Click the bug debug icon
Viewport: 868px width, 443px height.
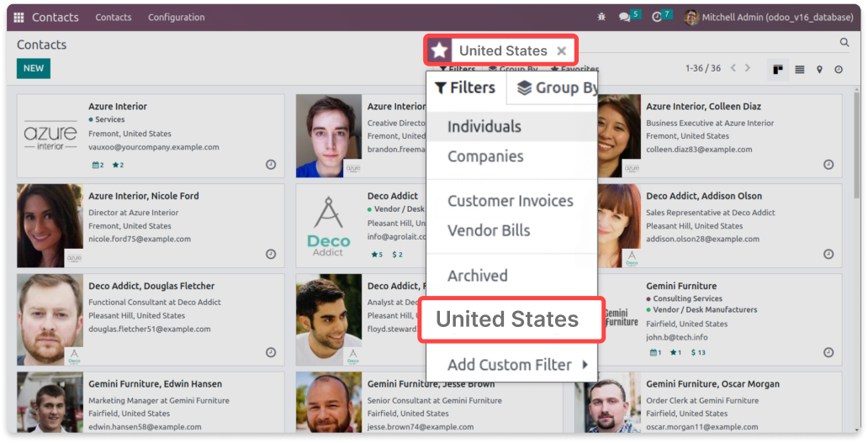coord(601,17)
